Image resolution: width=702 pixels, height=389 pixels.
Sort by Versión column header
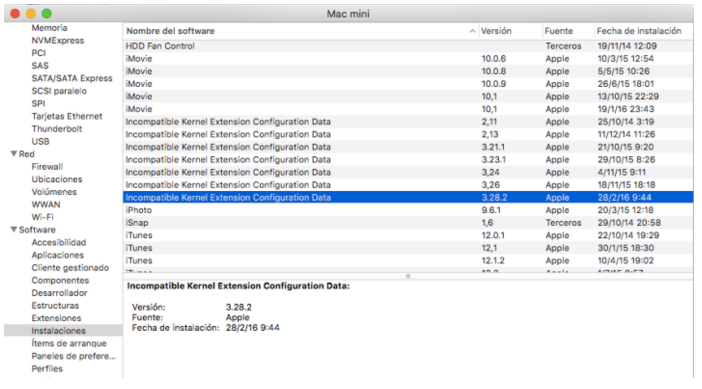(496, 31)
